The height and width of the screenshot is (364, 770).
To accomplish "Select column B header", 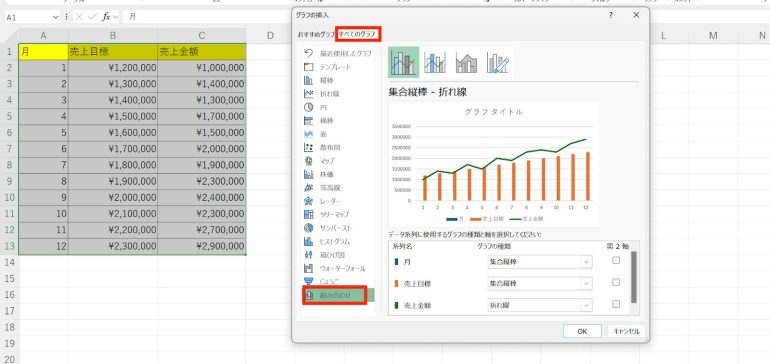I will click(113, 36).
